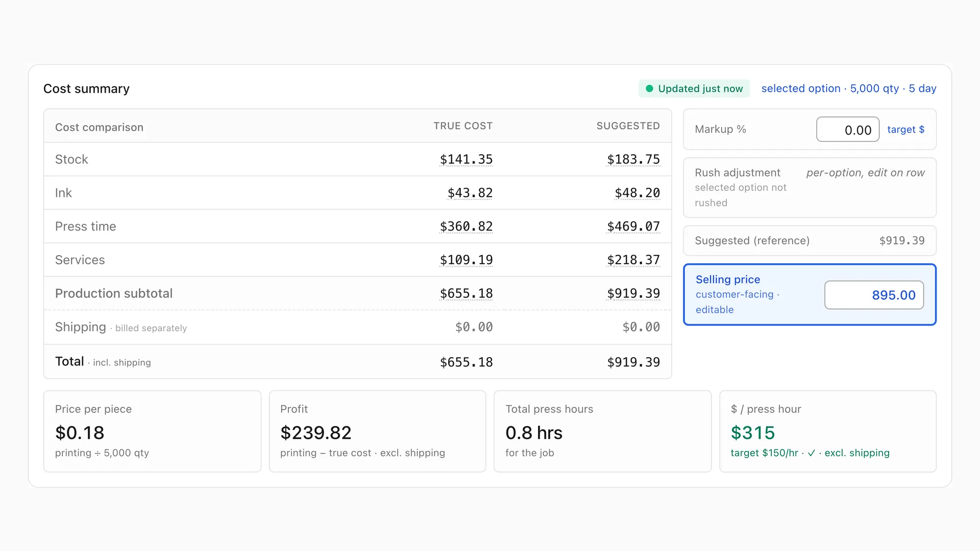Click the Rush adjustment label

pos(737,173)
